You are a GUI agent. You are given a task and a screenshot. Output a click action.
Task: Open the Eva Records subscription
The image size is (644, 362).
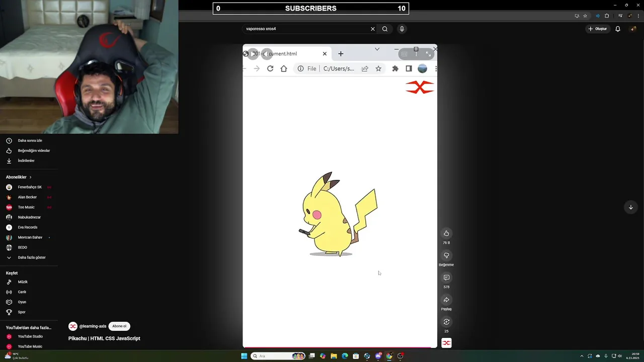[x=29, y=227]
